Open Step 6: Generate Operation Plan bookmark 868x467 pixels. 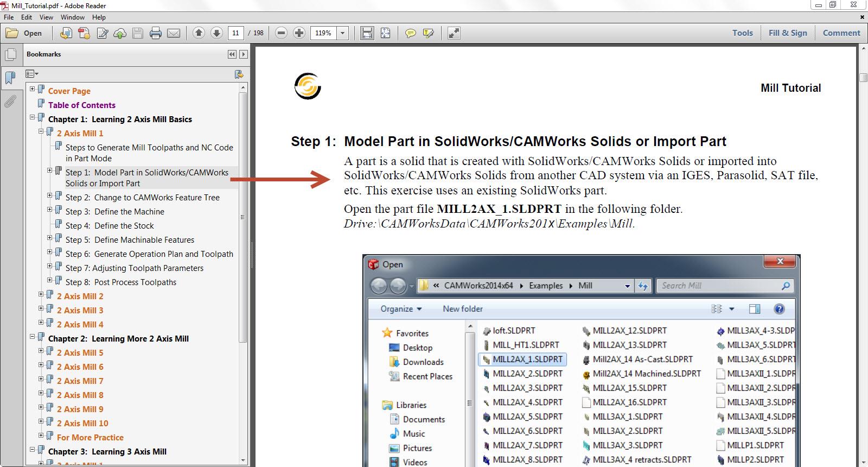click(149, 254)
